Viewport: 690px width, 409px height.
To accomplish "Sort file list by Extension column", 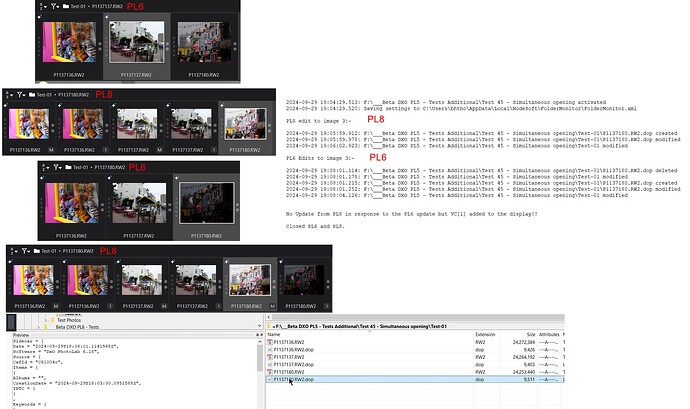I will click(486, 335).
